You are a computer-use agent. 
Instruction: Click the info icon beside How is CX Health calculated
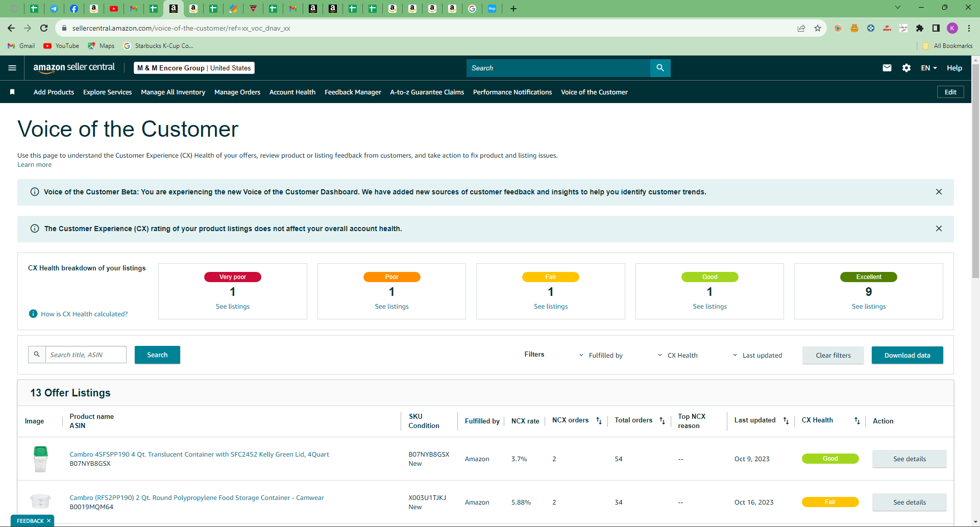33,314
